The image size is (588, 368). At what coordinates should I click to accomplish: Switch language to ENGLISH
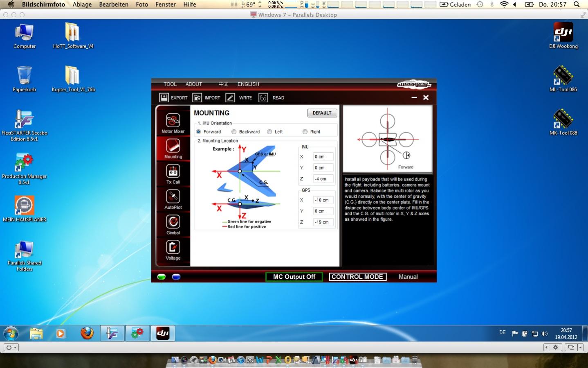coord(248,84)
